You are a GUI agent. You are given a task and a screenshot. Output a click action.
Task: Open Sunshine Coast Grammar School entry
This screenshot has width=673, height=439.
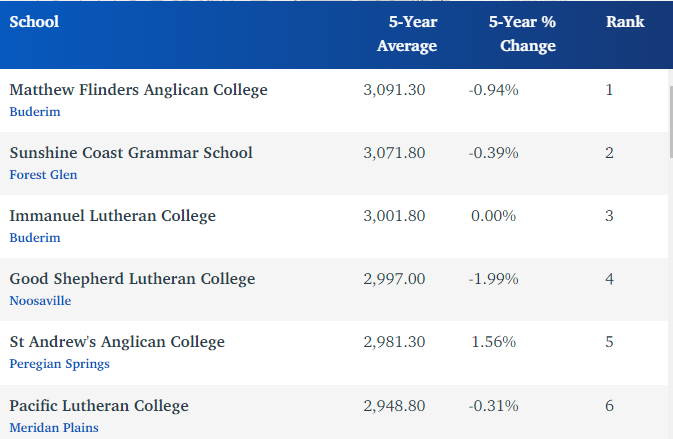(x=130, y=153)
